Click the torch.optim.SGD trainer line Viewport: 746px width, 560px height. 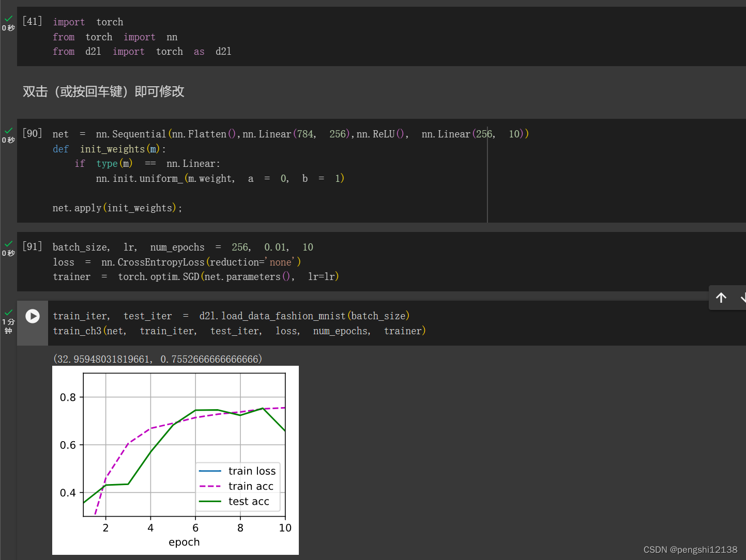click(196, 277)
